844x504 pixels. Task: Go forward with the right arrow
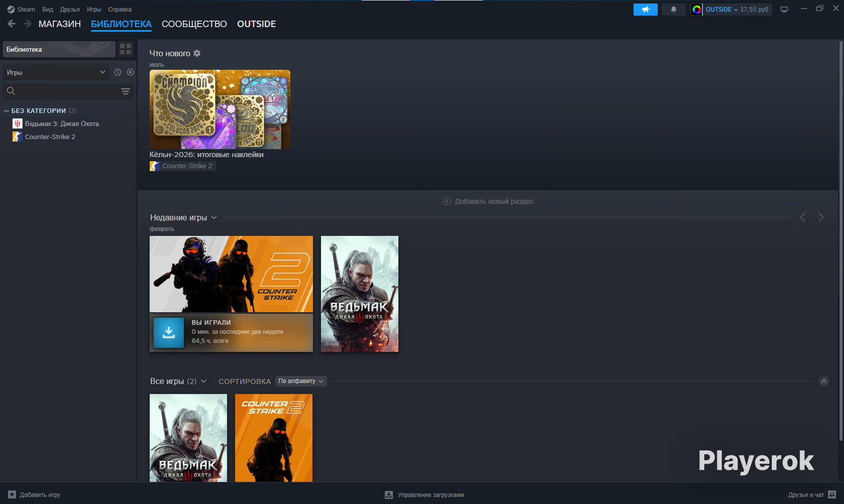pos(27,24)
